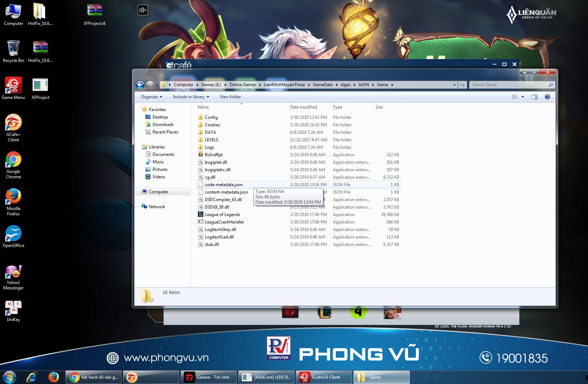The height and width of the screenshot is (384, 588).
Task: Expand the Games (E:) breadcrumb arrow
Action: (225, 85)
